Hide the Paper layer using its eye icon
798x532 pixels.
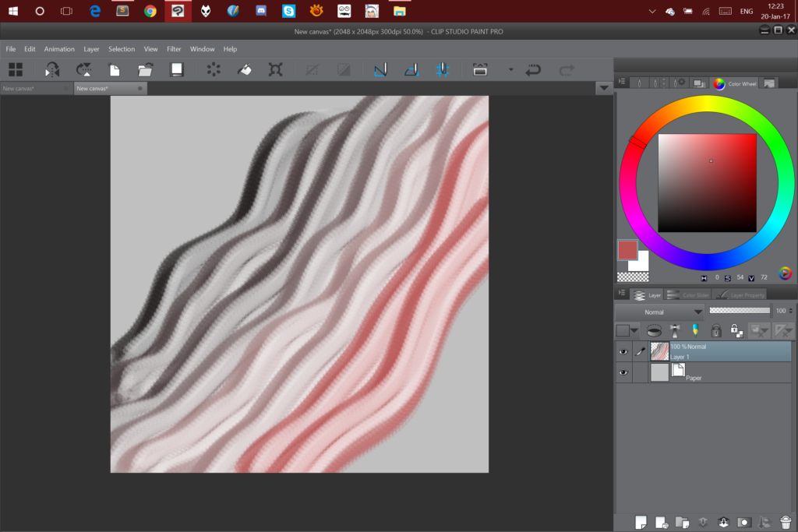coord(623,372)
